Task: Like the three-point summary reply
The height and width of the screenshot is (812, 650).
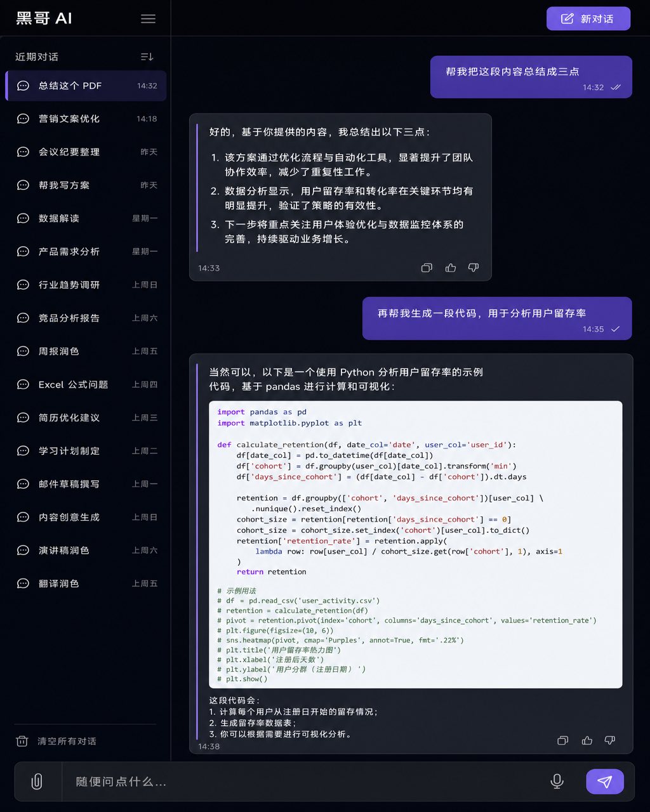Action: pyautogui.click(x=451, y=268)
